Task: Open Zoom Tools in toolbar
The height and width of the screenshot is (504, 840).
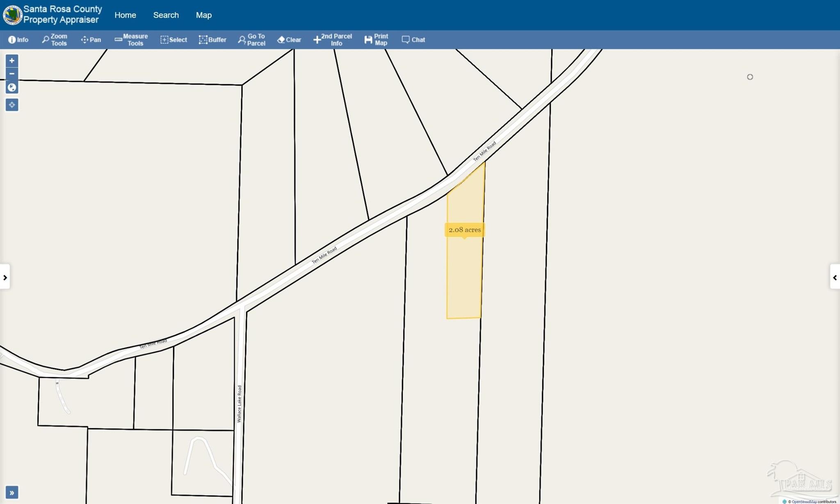Action: [55, 40]
